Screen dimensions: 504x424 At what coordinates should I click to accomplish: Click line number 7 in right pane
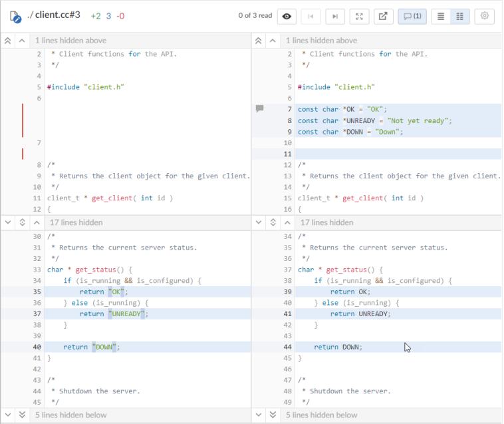click(x=290, y=109)
